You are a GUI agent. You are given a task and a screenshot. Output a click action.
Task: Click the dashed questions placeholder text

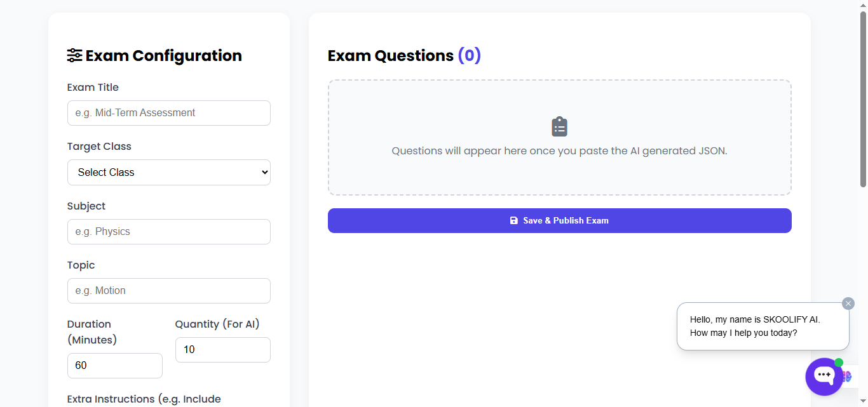[559, 151]
